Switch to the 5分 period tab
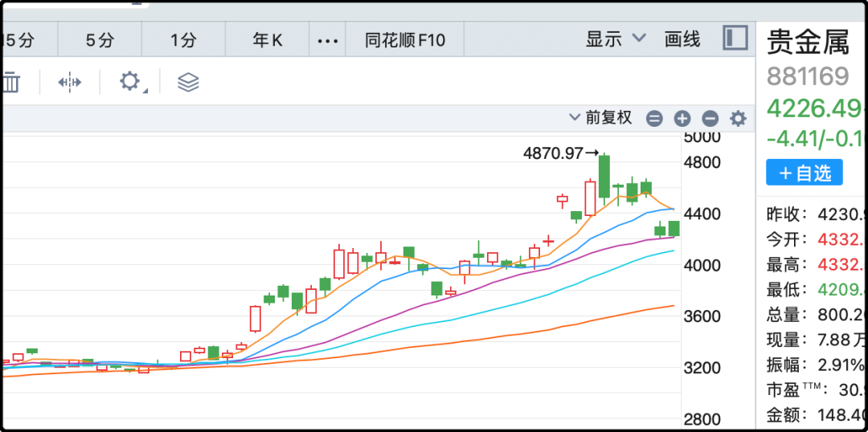This screenshot has width=868, height=432. pos(100,40)
